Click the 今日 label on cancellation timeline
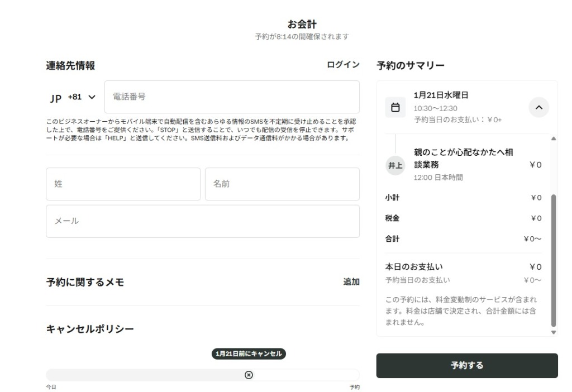572x392 pixels. pyautogui.click(x=51, y=387)
